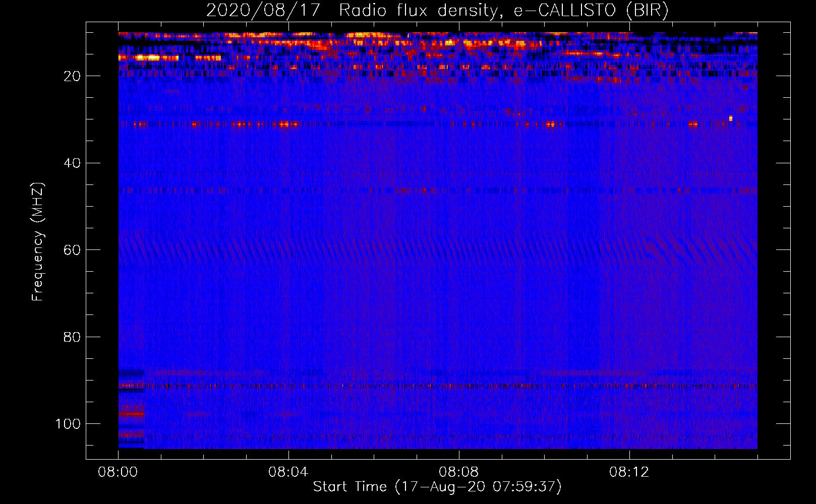Click the "60" frequency tick label
Viewport: 816px width, 504px height.
72,250
